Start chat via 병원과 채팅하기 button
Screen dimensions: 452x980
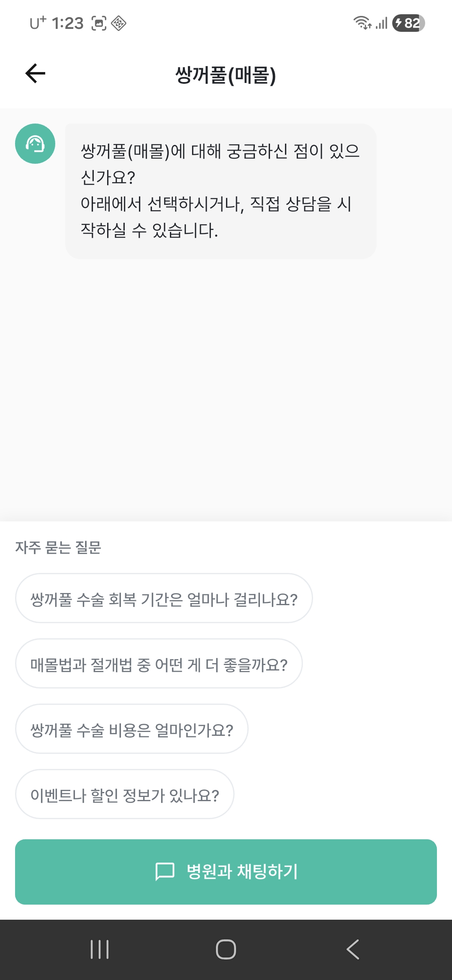(226, 872)
